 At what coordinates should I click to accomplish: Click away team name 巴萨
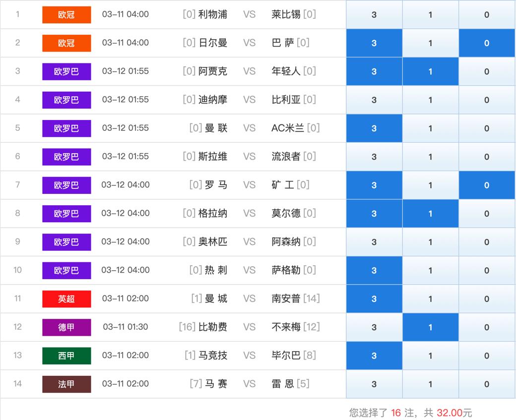point(283,43)
